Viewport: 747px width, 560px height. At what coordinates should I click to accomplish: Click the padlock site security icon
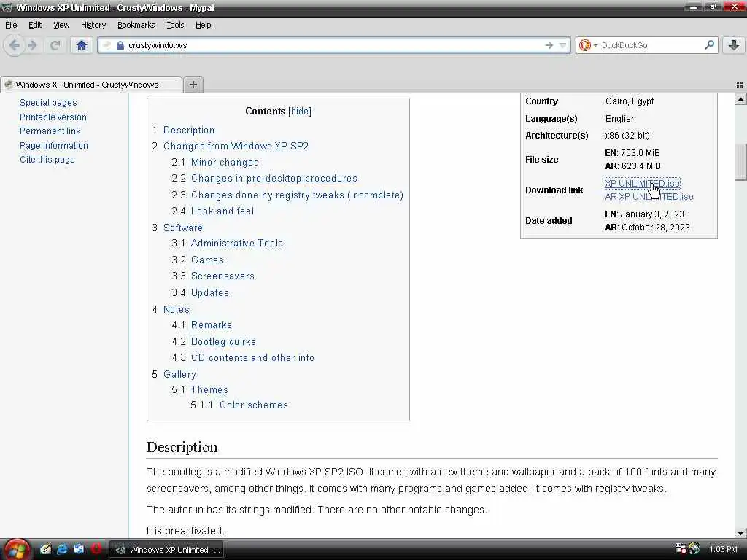tap(120, 45)
